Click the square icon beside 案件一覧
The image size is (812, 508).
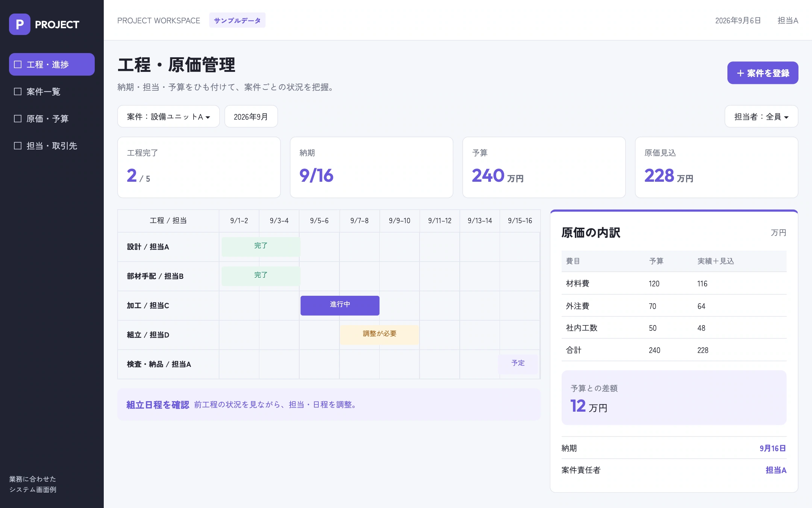(x=18, y=91)
